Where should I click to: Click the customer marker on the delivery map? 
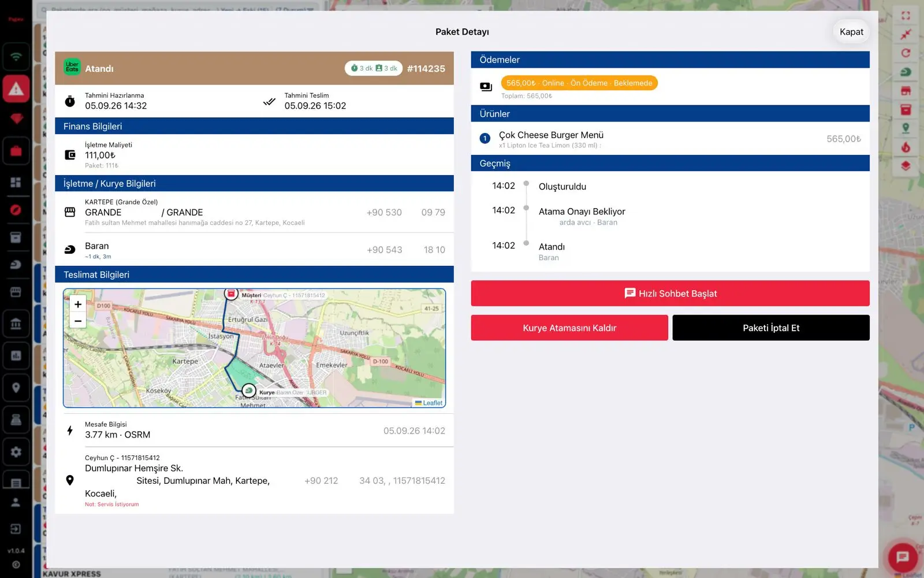coord(231,294)
